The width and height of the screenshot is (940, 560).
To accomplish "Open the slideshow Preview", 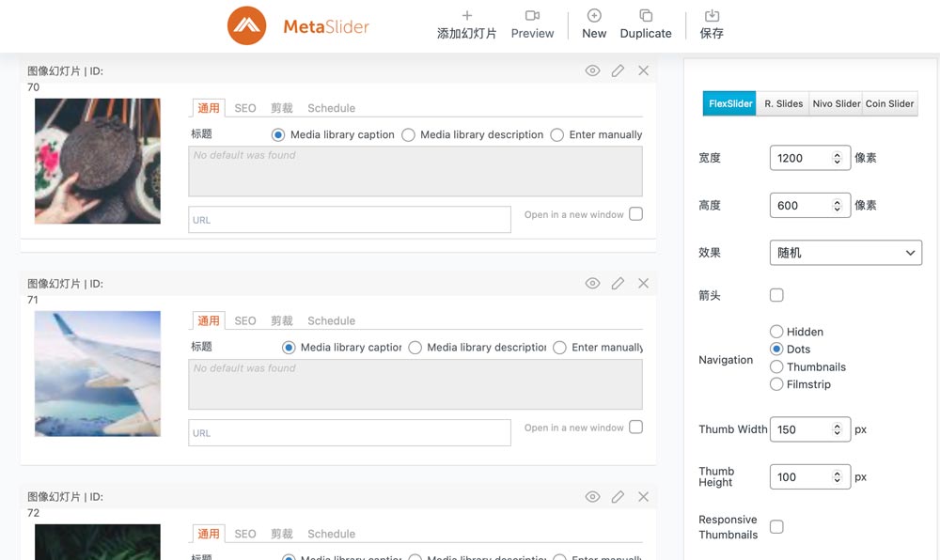I will click(532, 24).
